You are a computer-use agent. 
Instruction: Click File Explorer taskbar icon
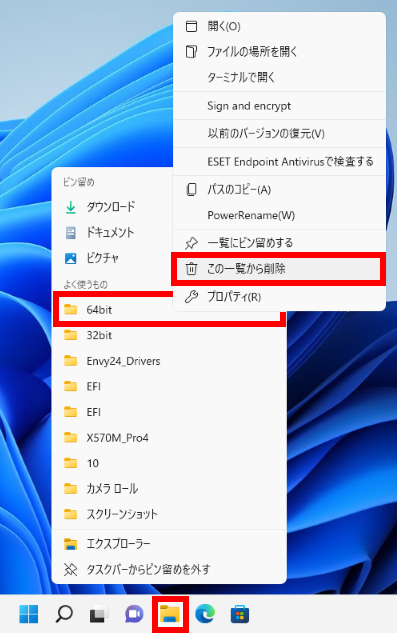[170, 614]
